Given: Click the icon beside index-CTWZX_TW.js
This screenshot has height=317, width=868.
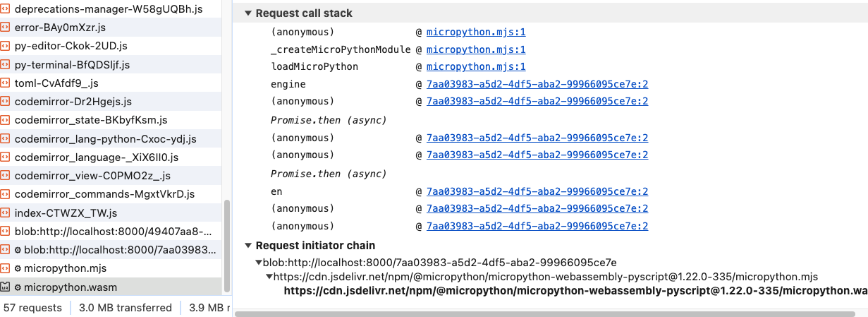Looking at the screenshot, I should 6,213.
